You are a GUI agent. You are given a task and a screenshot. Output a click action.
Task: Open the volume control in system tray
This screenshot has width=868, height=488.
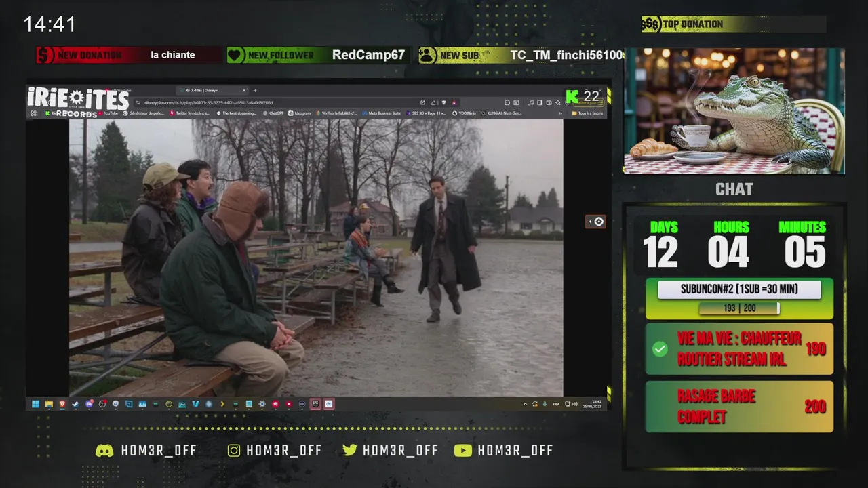575,404
